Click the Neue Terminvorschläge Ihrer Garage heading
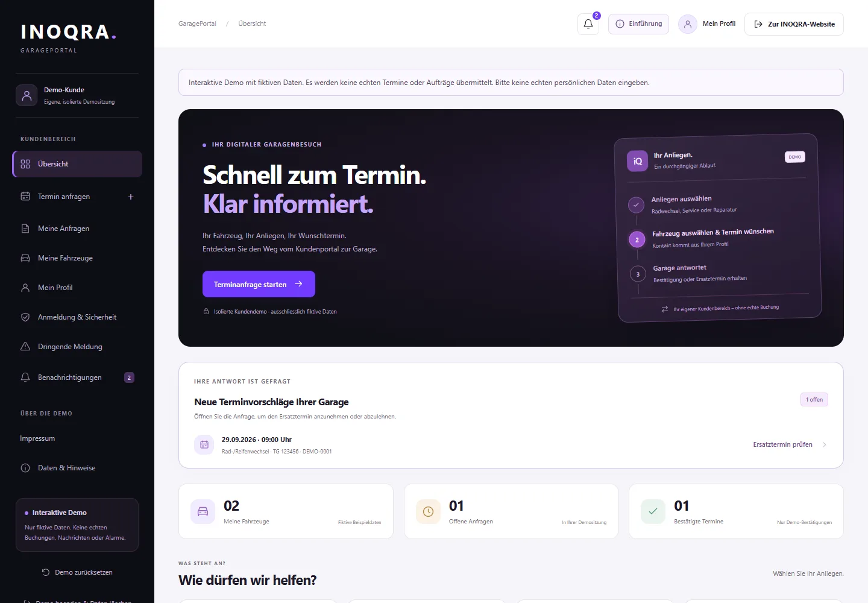Viewport: 868px width, 603px height. (x=271, y=402)
